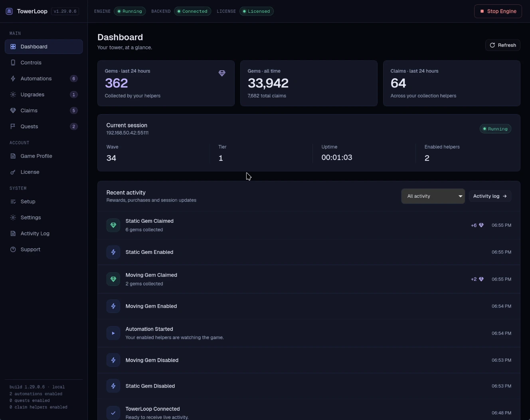Viewport: 530px width, 420px height.
Task: Click the Claims gem icon in sidebar
Action: 13,111
